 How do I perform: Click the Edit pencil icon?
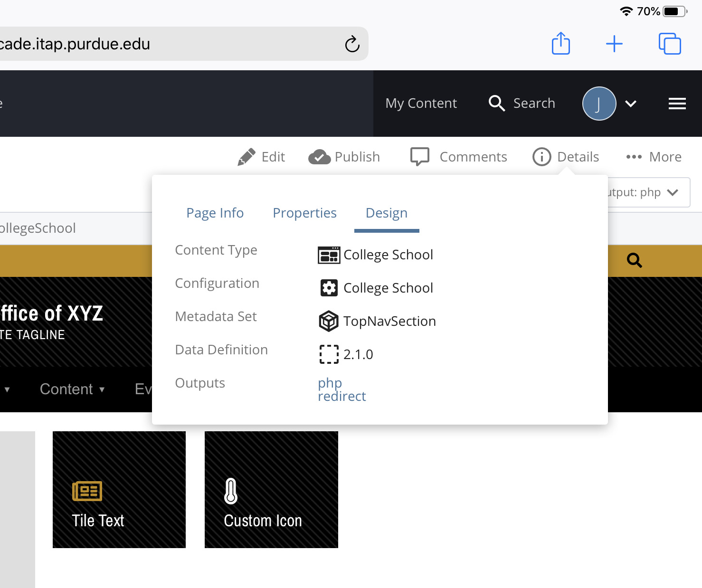(x=246, y=157)
